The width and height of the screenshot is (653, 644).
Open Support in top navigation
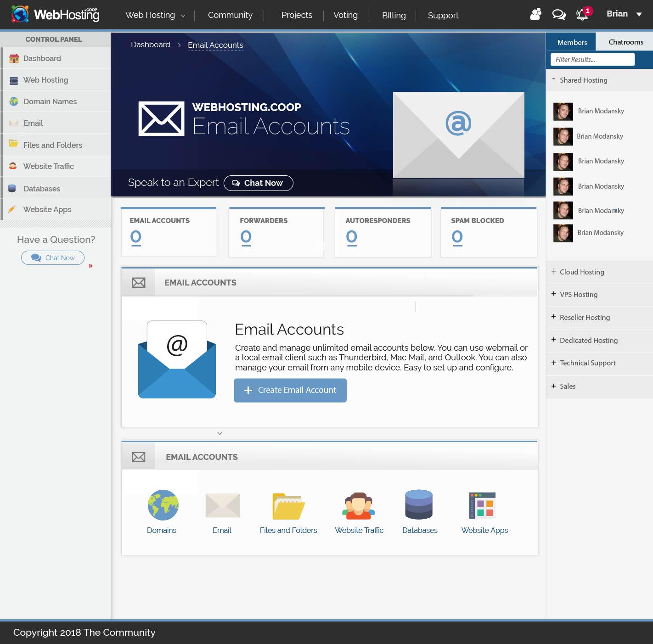pyautogui.click(x=443, y=15)
